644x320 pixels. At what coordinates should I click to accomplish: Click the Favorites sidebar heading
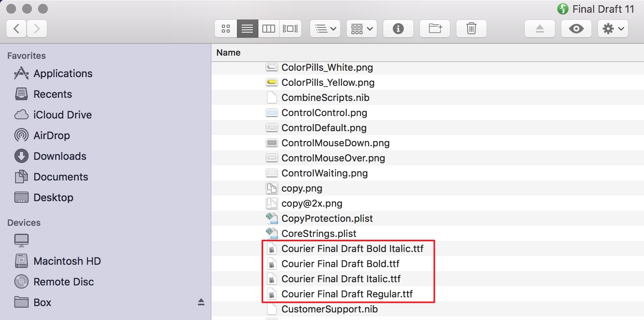click(27, 56)
